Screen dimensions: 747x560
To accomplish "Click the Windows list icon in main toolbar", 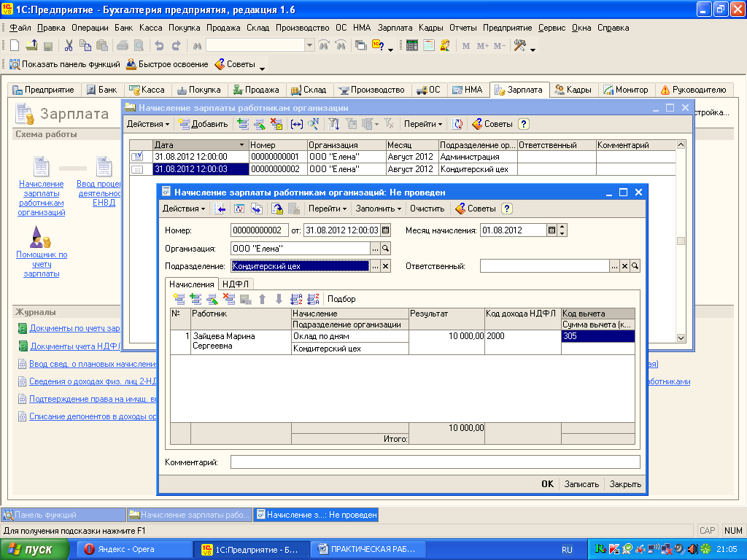I will (x=361, y=46).
